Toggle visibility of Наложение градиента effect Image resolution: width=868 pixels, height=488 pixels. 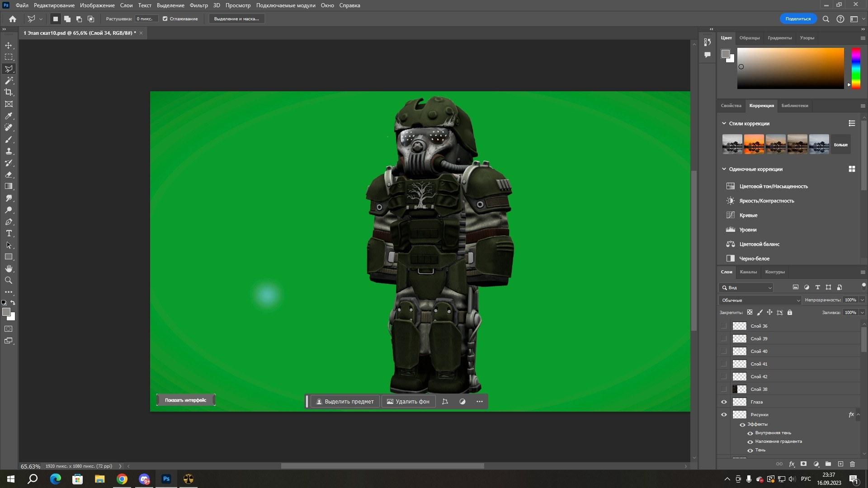(x=750, y=442)
